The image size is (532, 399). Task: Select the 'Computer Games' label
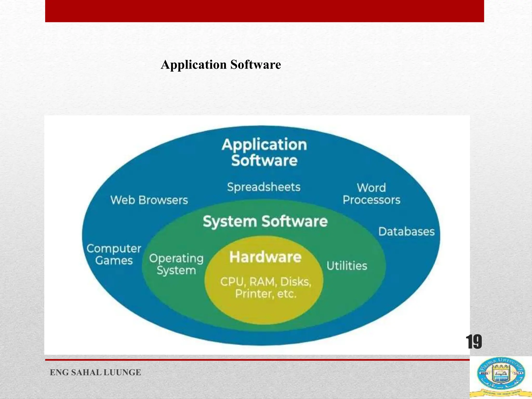[x=114, y=254]
